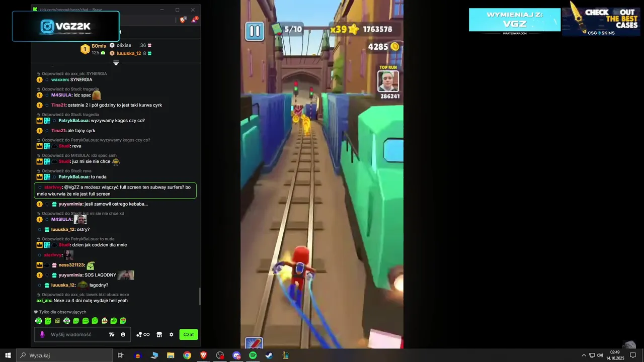The width and height of the screenshot is (644, 362).
Task: Collapse the gift leaderboard with the chevron
Action: pos(116,63)
